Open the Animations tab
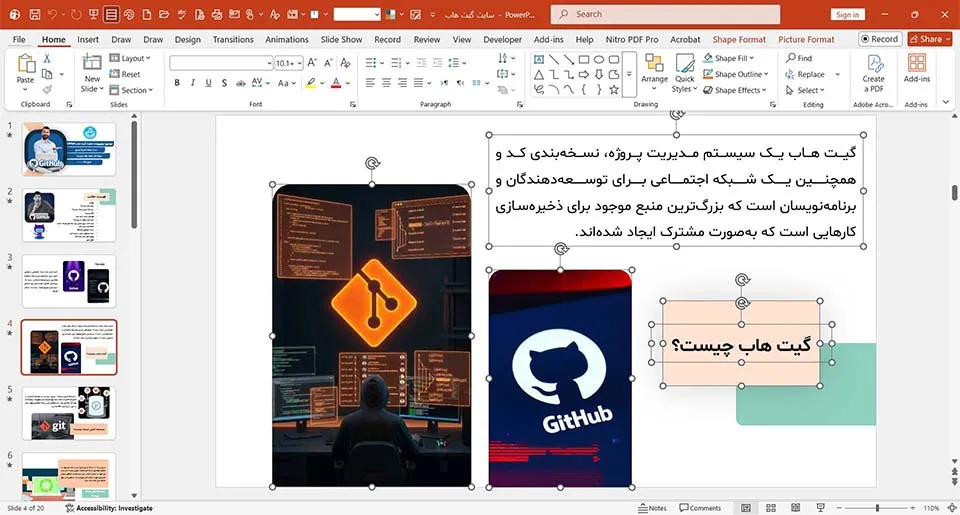960x515 pixels. click(x=287, y=39)
